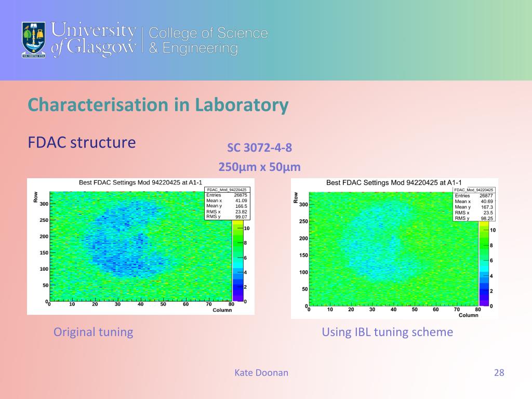
Task: Select the right FDAC heat map plot
Action: pos(395,248)
